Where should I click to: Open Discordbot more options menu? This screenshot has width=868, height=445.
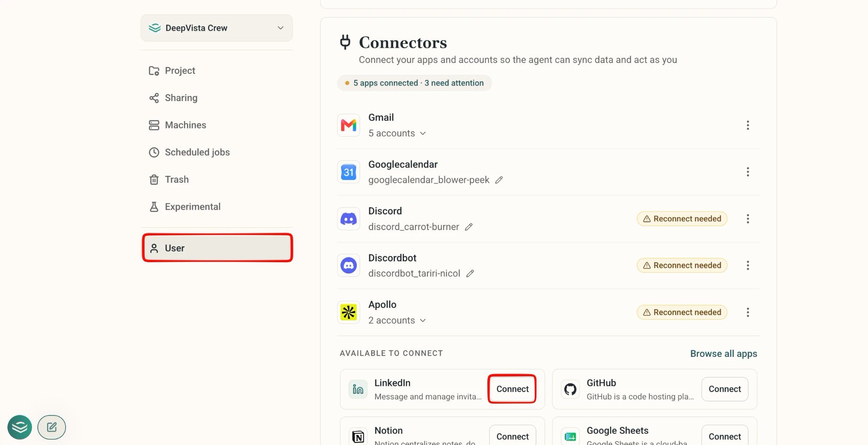pyautogui.click(x=747, y=265)
